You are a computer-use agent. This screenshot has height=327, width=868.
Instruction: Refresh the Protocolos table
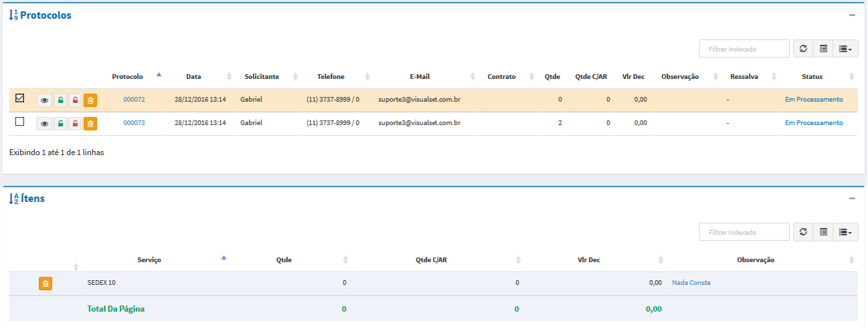[803, 49]
